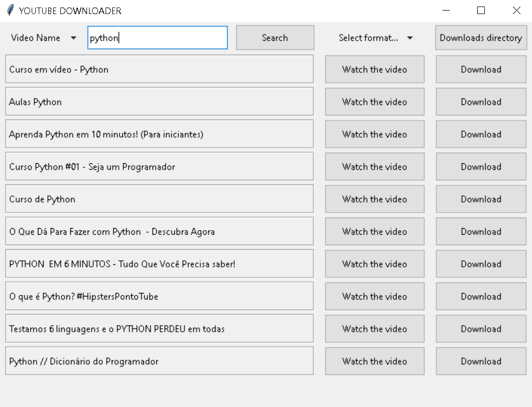
Task: Close the YouTube Downloader window
Action: pyautogui.click(x=516, y=11)
